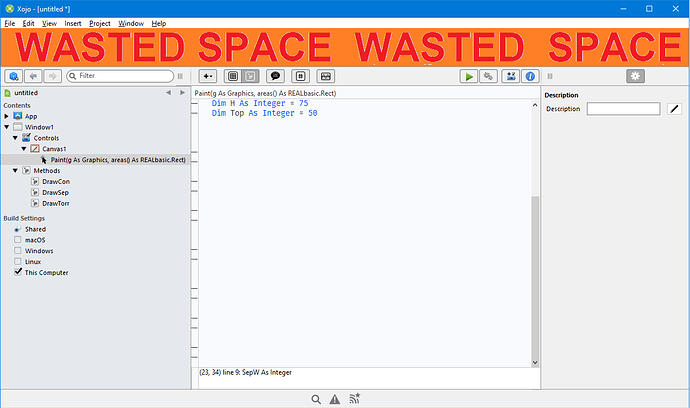The height and width of the screenshot is (408, 690).
Task: Select Window1 in the navigator
Action: pos(39,127)
